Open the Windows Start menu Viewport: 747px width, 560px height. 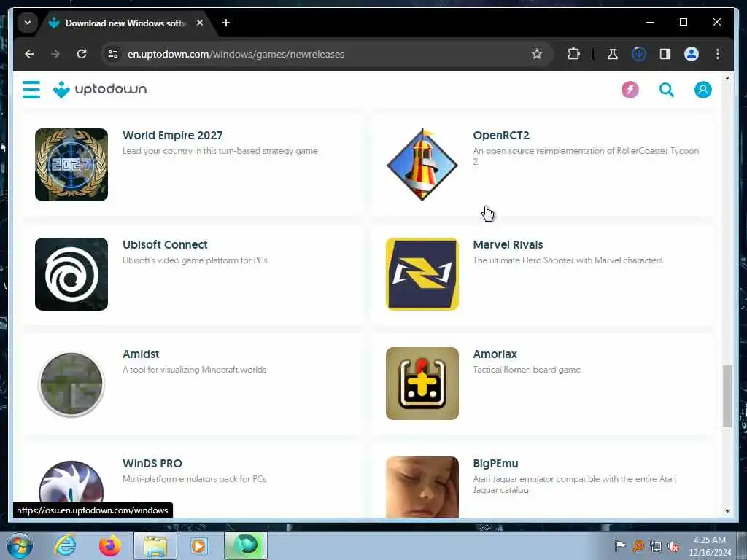tap(20, 545)
